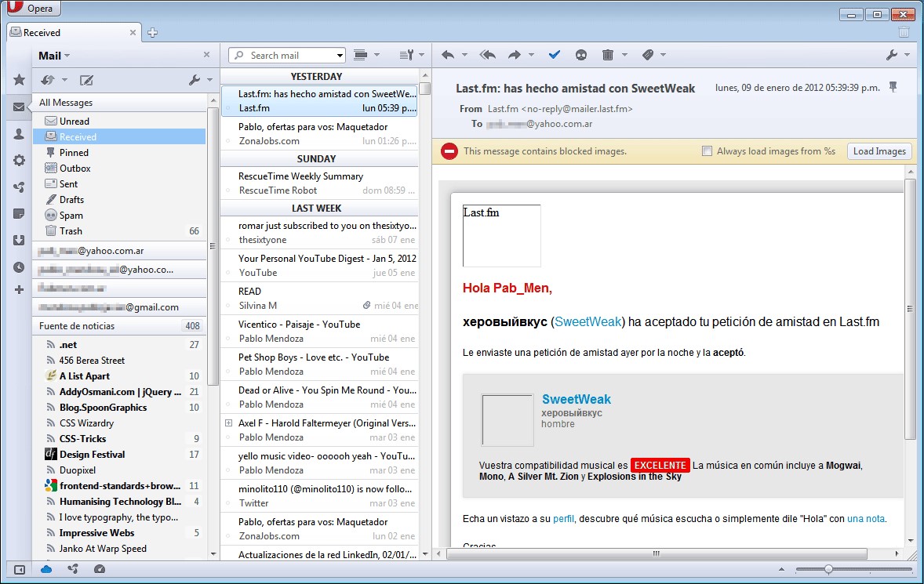
Task: Click the Load Images button
Action: click(x=879, y=151)
